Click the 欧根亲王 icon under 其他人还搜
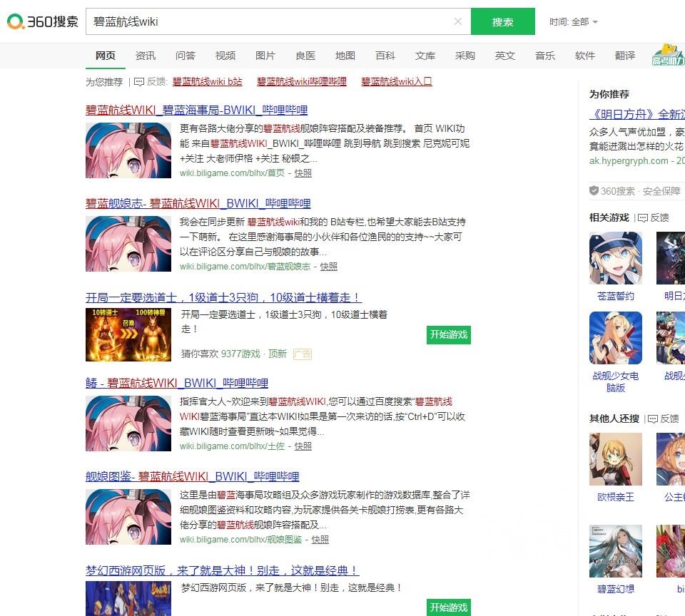This screenshot has width=685, height=616. [615, 458]
